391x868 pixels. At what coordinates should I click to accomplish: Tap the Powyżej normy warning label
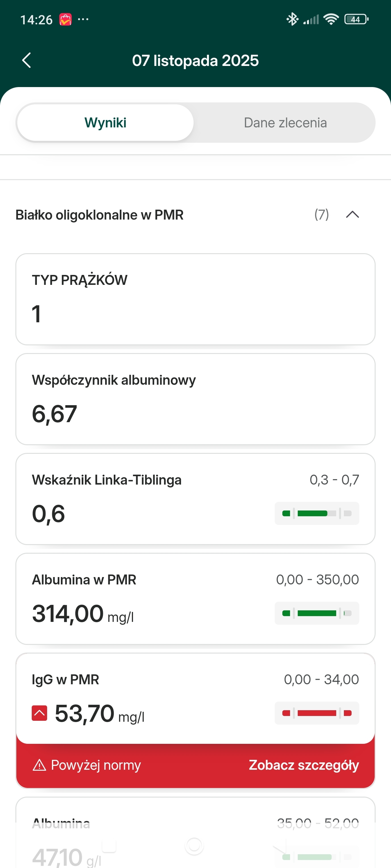(96, 765)
